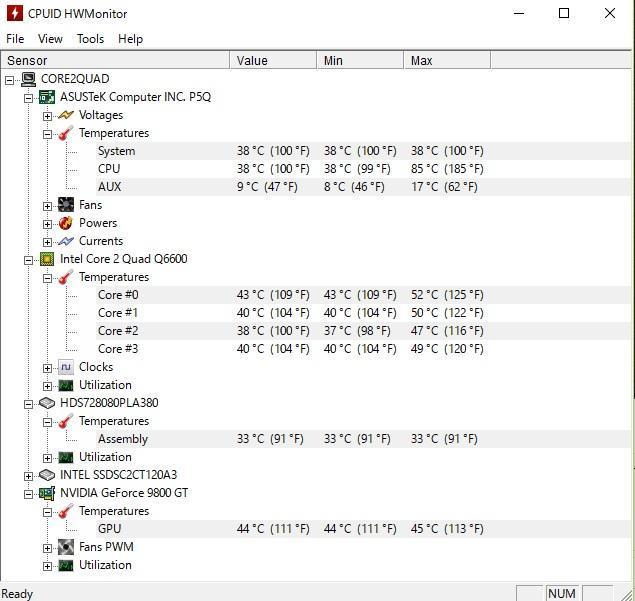Collapse the NVIDIA GeForce 9800 GT node
This screenshot has width=635, height=601.
pyautogui.click(x=28, y=494)
